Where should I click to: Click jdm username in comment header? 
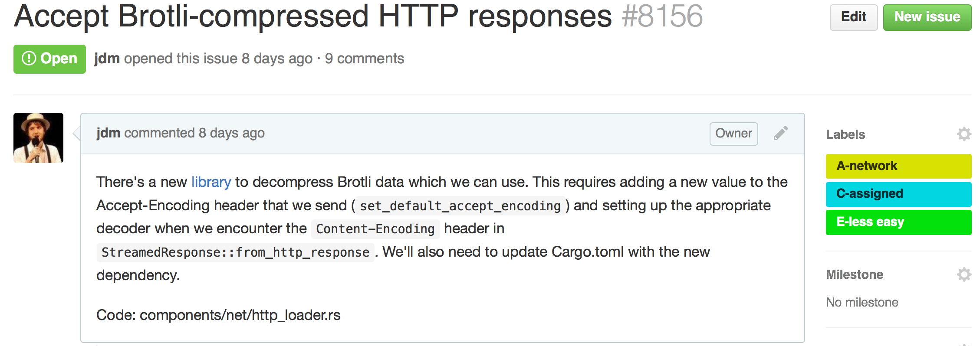click(x=108, y=133)
